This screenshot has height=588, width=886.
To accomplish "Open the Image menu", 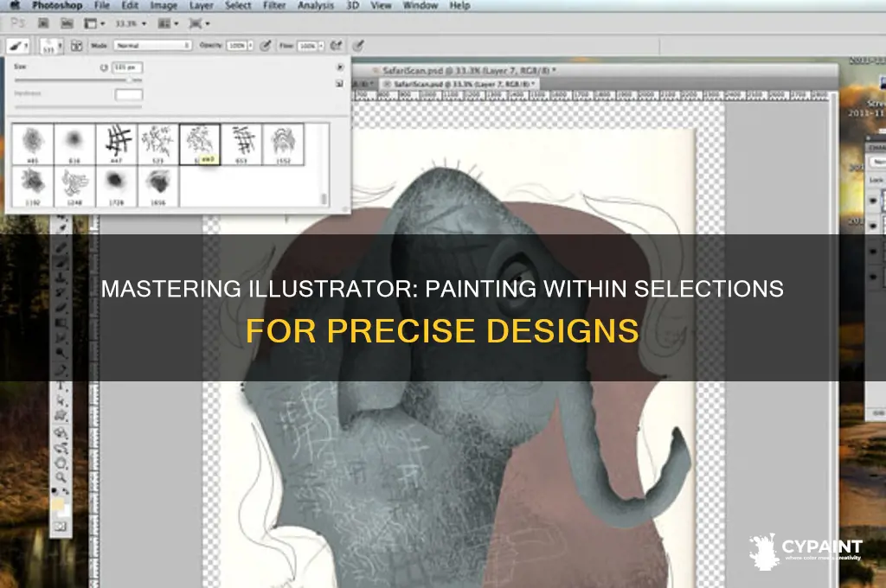I will coord(164,5).
